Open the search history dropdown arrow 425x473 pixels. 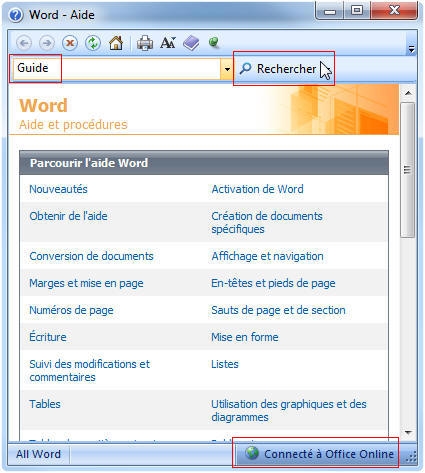click(227, 69)
